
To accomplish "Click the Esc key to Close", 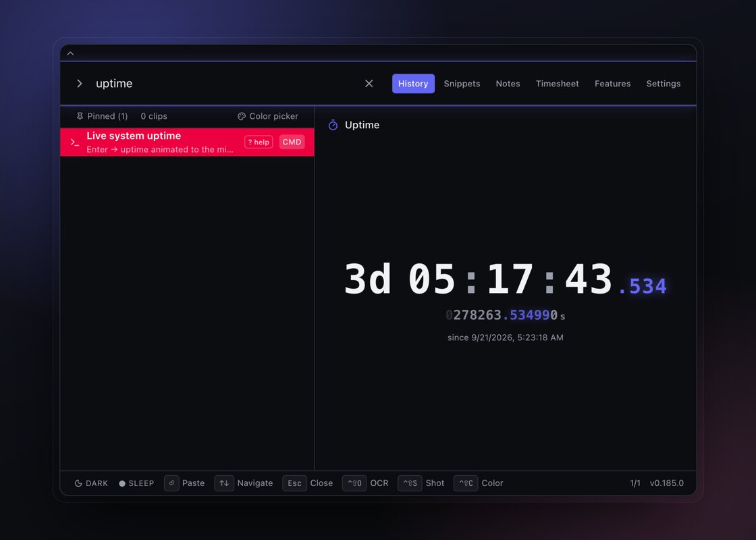I will tap(294, 483).
